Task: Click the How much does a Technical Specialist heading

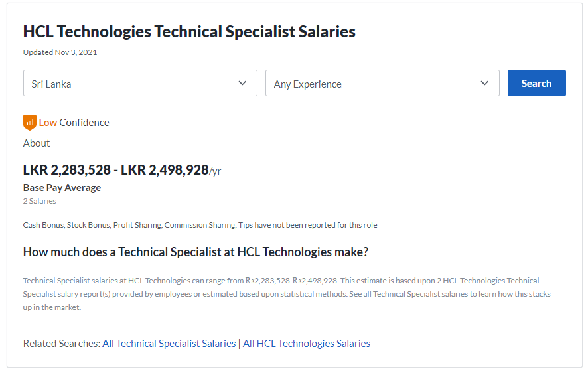Action: point(196,252)
